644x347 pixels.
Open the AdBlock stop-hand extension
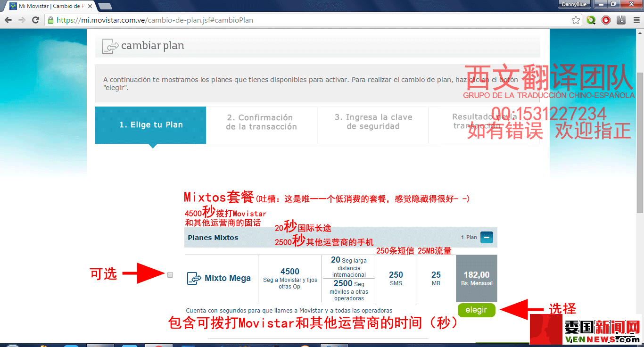[606, 20]
